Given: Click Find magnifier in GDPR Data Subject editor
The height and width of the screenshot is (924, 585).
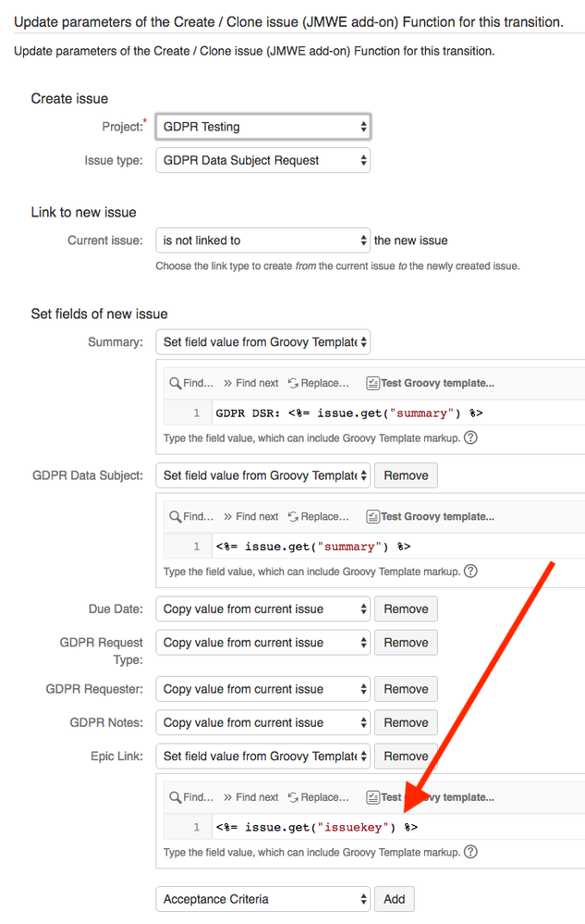Looking at the screenshot, I should tap(191, 516).
